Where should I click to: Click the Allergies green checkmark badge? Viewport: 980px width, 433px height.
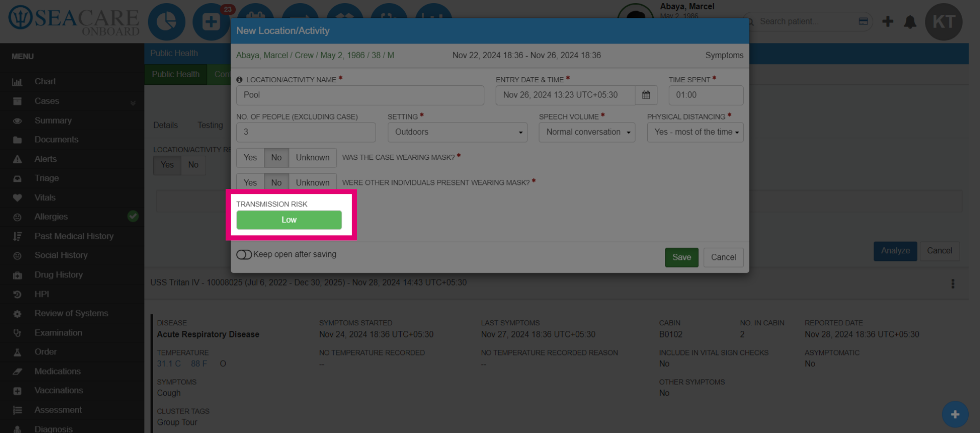point(133,216)
